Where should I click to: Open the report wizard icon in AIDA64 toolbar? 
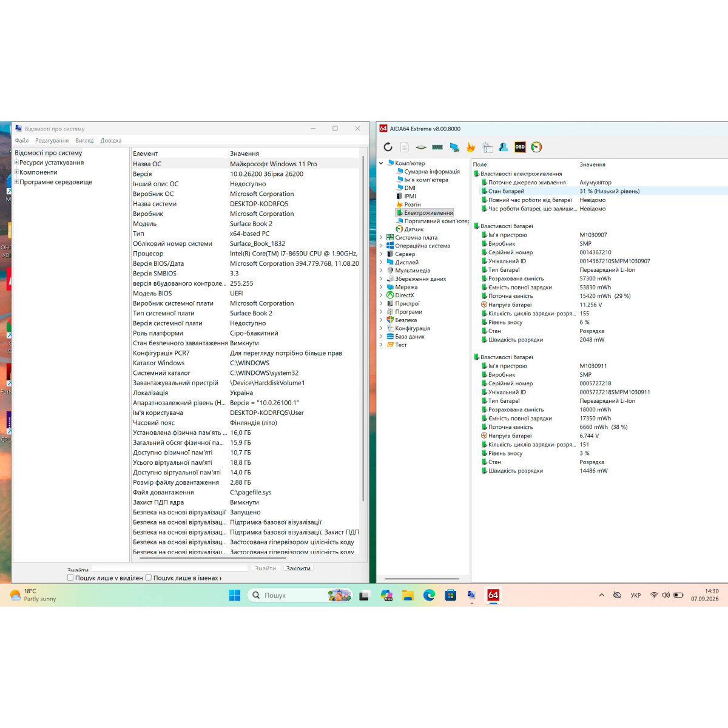[487, 147]
